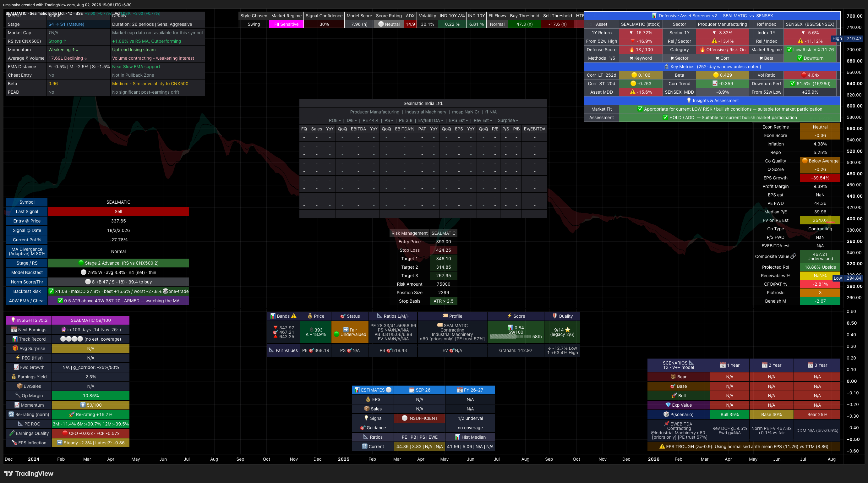Click the bar chart icon beside Bands
868x483 pixels.
pos(273,316)
